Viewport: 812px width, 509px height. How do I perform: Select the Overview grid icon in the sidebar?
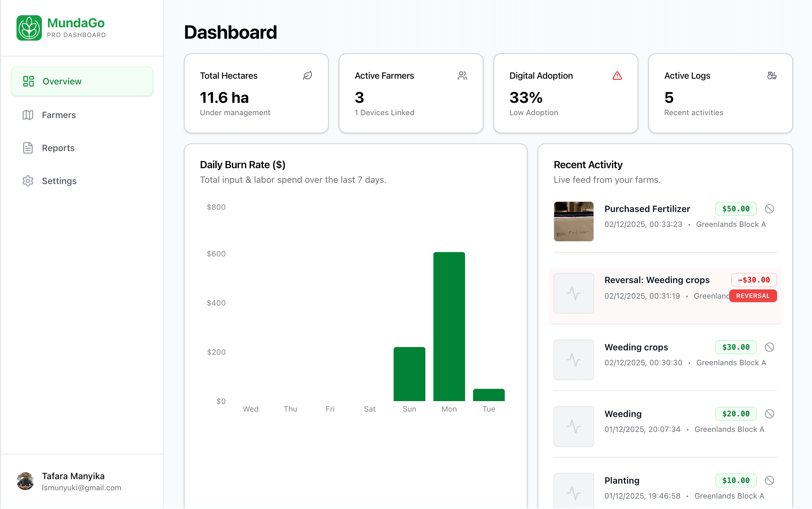coord(29,81)
